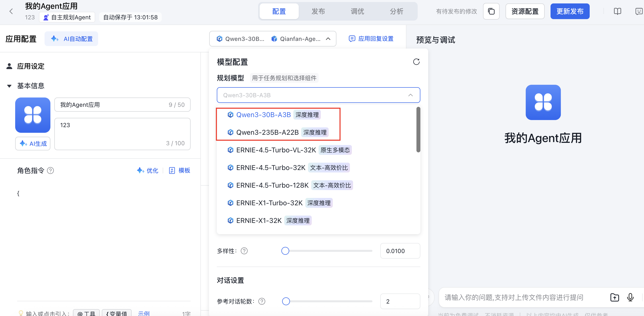Click the app name field 我的Agent应用

pos(122,105)
